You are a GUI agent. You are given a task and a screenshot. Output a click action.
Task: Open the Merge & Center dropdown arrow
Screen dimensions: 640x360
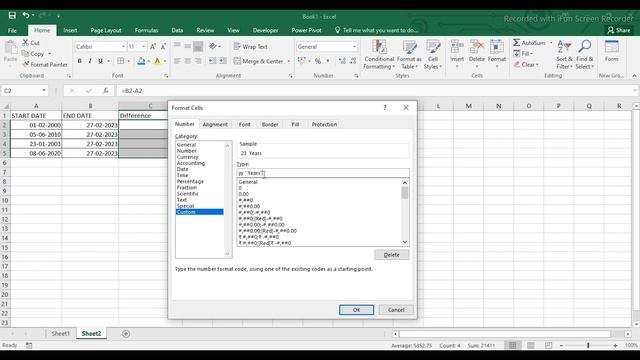pos(289,61)
